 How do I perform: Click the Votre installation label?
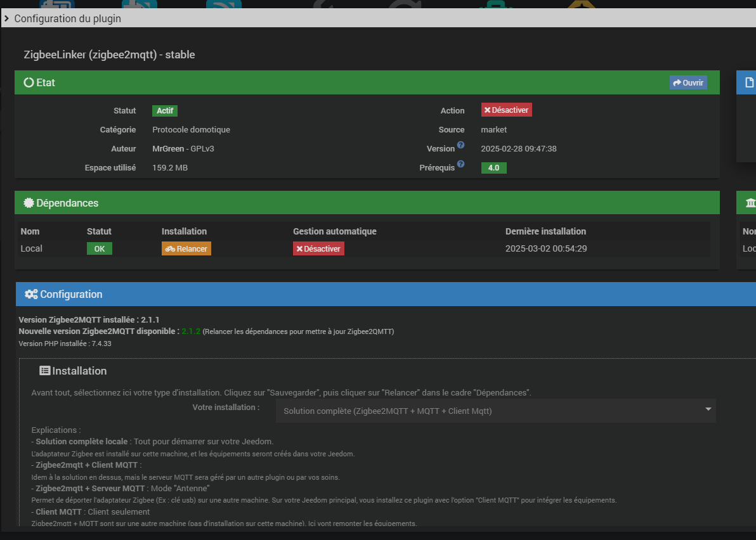[226, 407]
